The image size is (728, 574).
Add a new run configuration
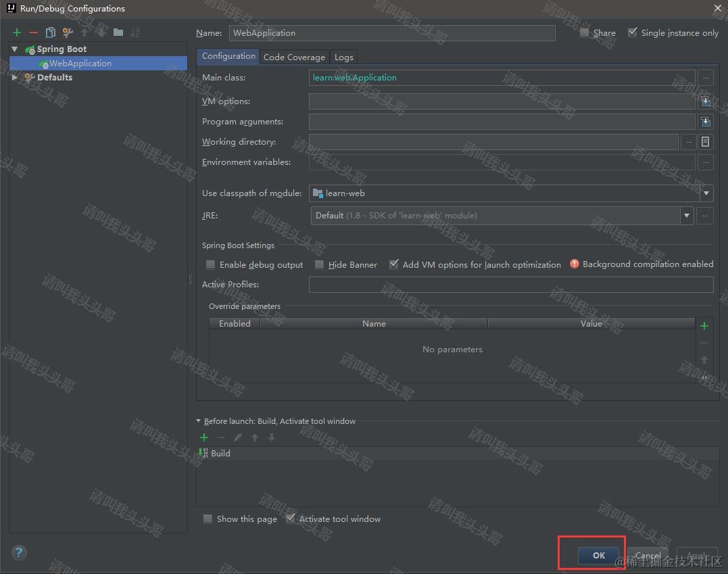pyautogui.click(x=17, y=32)
